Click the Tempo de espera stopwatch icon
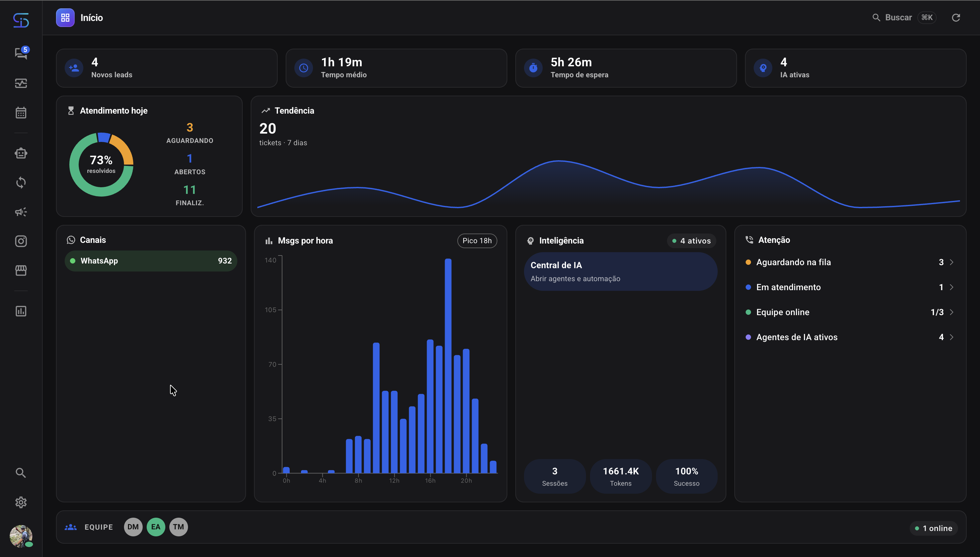 (x=533, y=68)
